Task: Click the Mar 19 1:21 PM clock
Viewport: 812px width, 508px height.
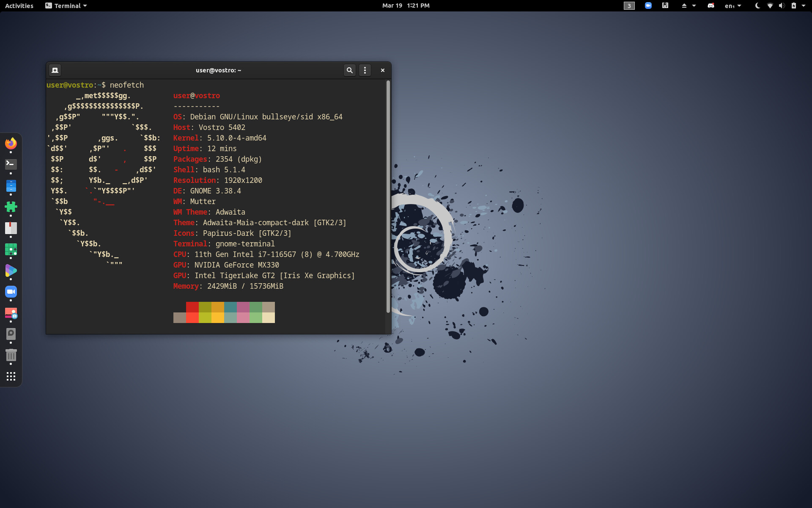Action: (x=406, y=6)
